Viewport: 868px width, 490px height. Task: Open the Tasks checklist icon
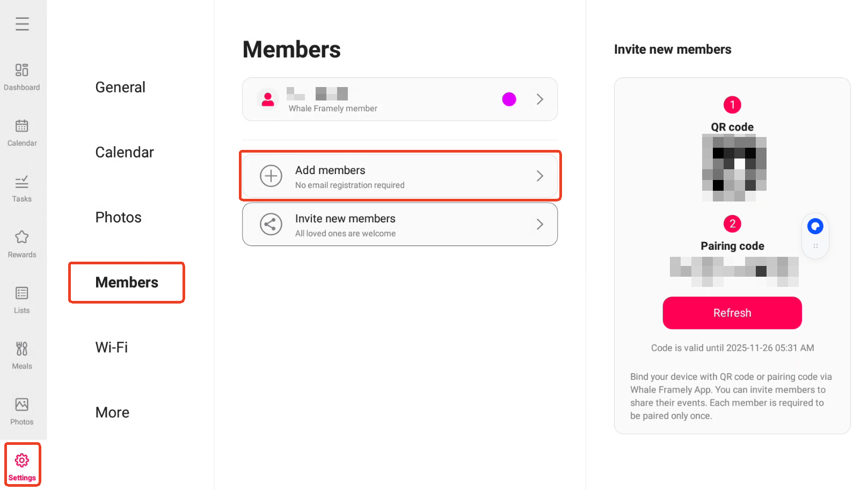click(x=22, y=182)
